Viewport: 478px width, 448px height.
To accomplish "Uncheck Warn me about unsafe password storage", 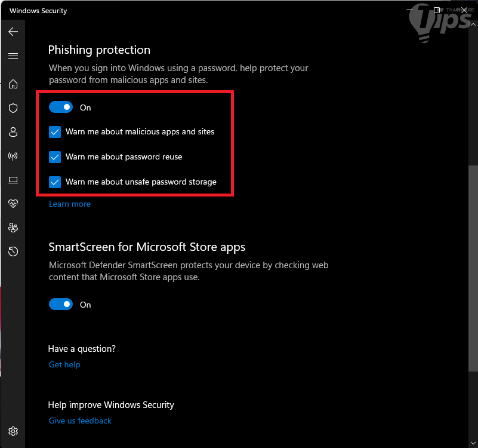I will coord(55,182).
